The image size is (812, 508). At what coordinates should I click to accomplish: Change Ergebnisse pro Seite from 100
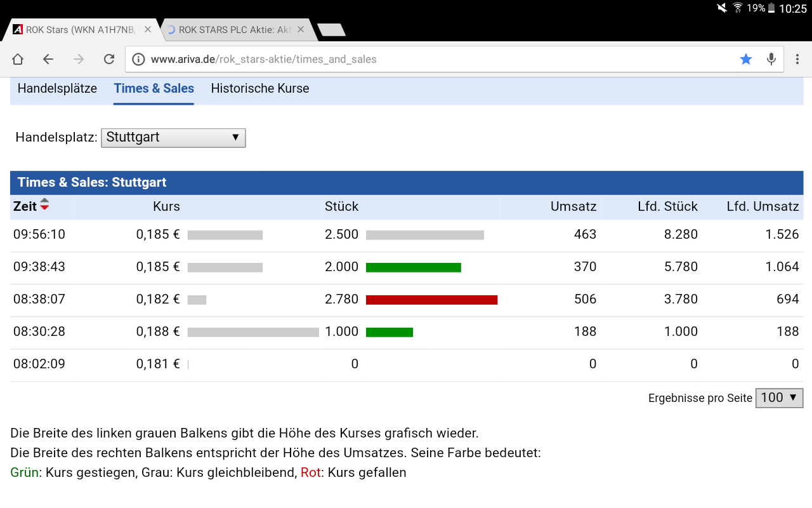[x=779, y=398]
